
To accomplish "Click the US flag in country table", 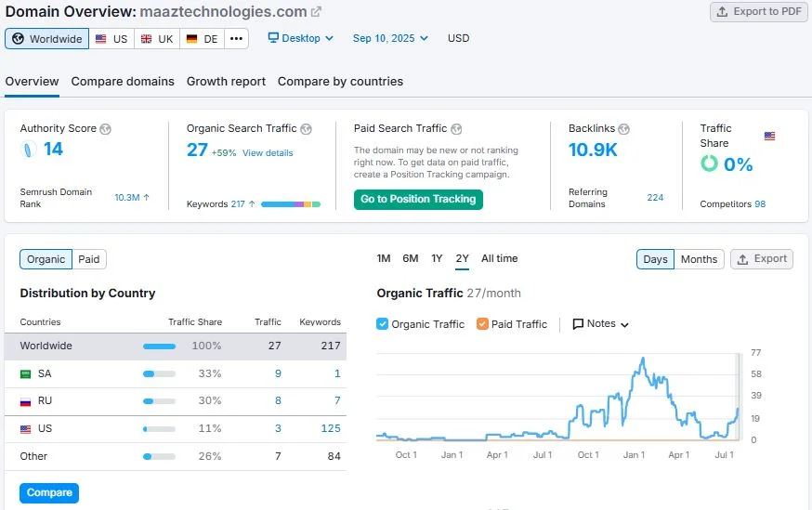I will click(25, 429).
